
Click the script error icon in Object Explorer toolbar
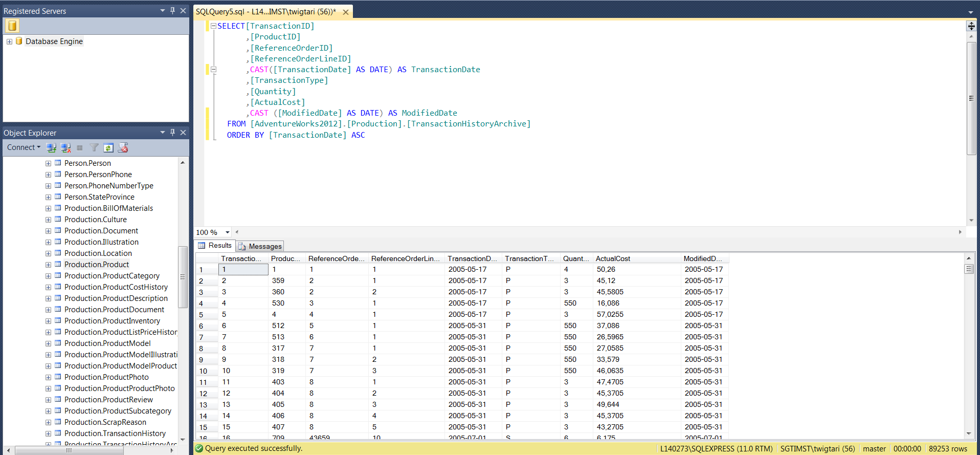coord(123,148)
